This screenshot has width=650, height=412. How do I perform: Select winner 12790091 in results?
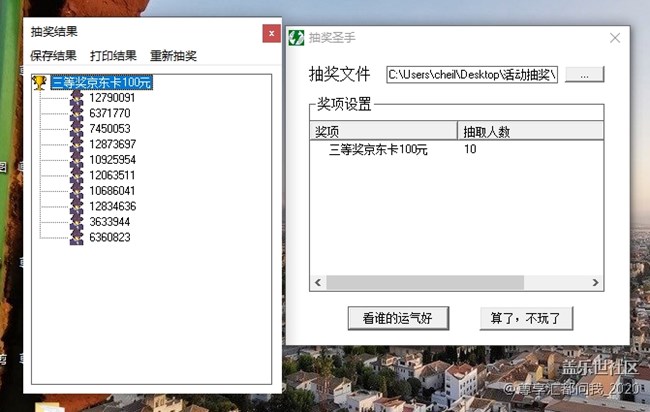[112, 98]
